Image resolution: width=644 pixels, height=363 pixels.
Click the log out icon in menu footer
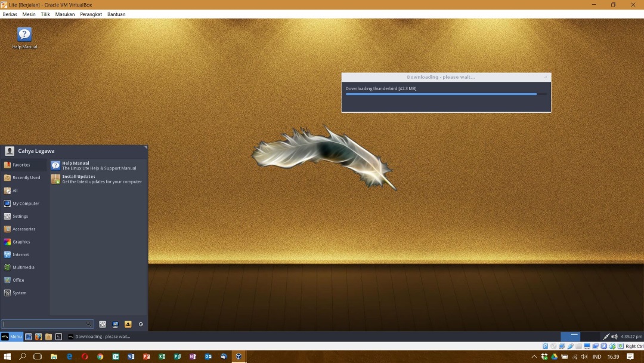coord(141,324)
